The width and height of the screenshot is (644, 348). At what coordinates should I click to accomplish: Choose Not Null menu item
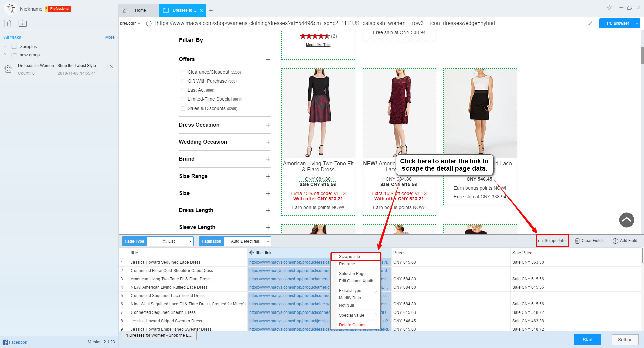[356, 305]
